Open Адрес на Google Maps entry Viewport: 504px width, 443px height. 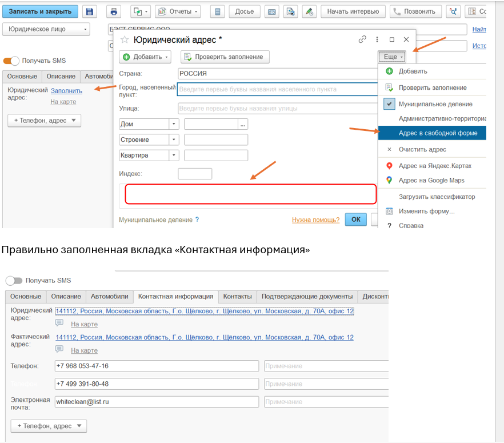pyautogui.click(x=431, y=180)
